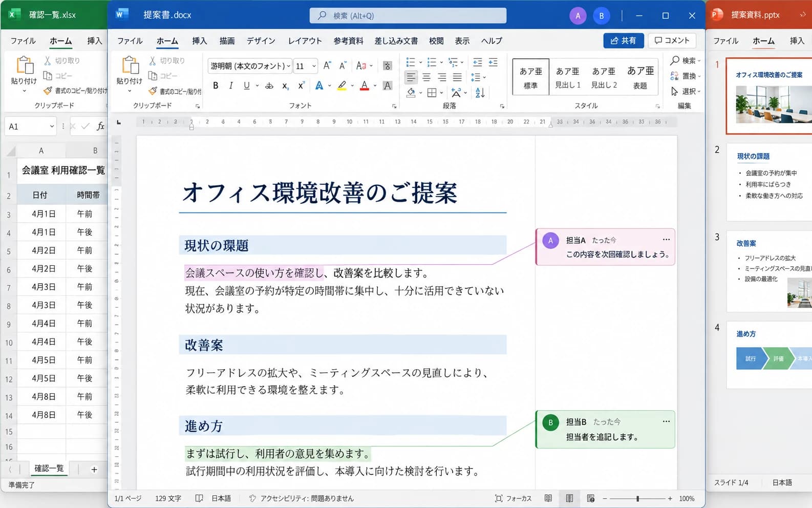The image size is (812, 508).
Task: Justify paragraph text in Word
Action: pyautogui.click(x=457, y=77)
